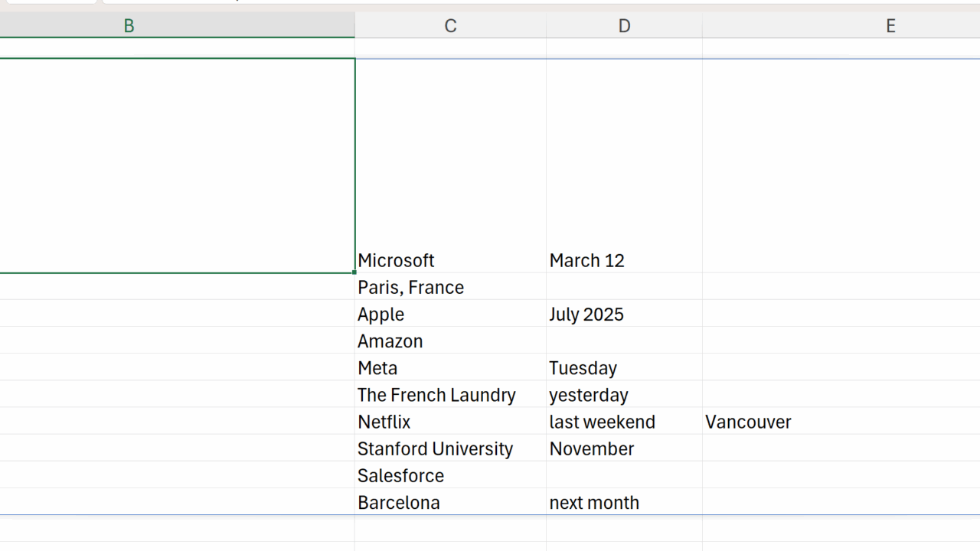The height and width of the screenshot is (551, 980).
Task: Click the Vancouver cell
Action: click(841, 422)
